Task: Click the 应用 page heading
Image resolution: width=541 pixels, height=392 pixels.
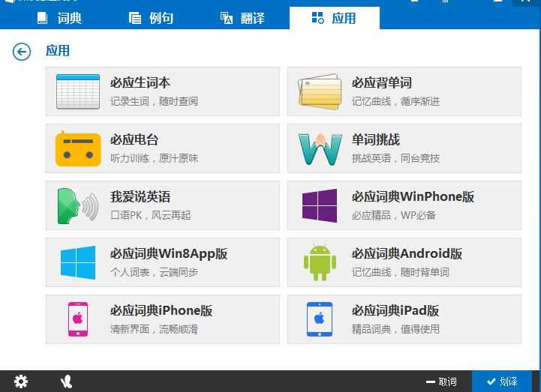Action: [x=58, y=51]
